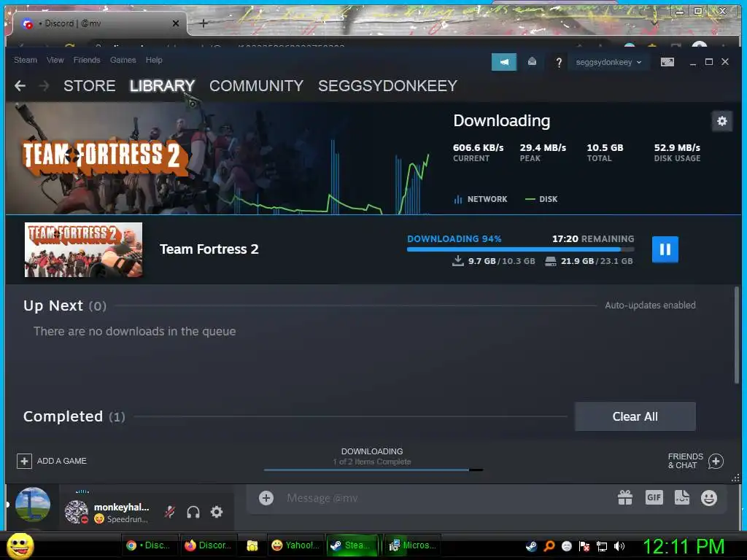Toggle NETWORK graph legend
The image size is (747, 560).
480,199
